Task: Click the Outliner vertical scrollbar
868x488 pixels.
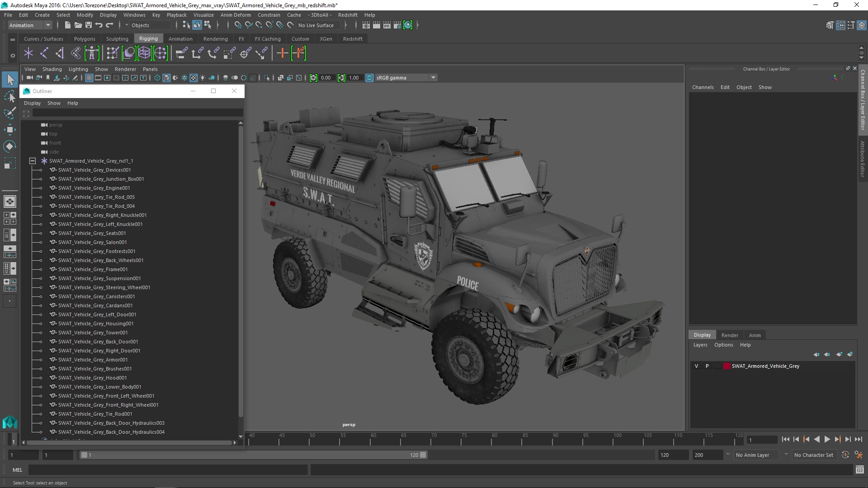Action: [x=241, y=271]
